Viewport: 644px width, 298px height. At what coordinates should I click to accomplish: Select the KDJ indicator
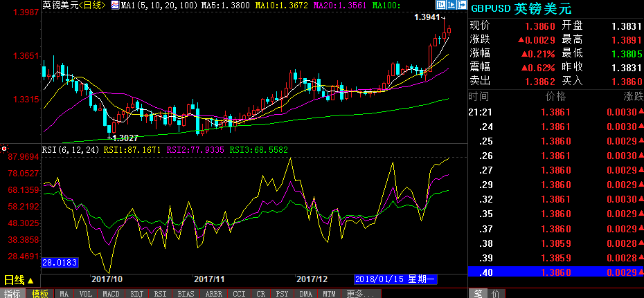(x=137, y=294)
